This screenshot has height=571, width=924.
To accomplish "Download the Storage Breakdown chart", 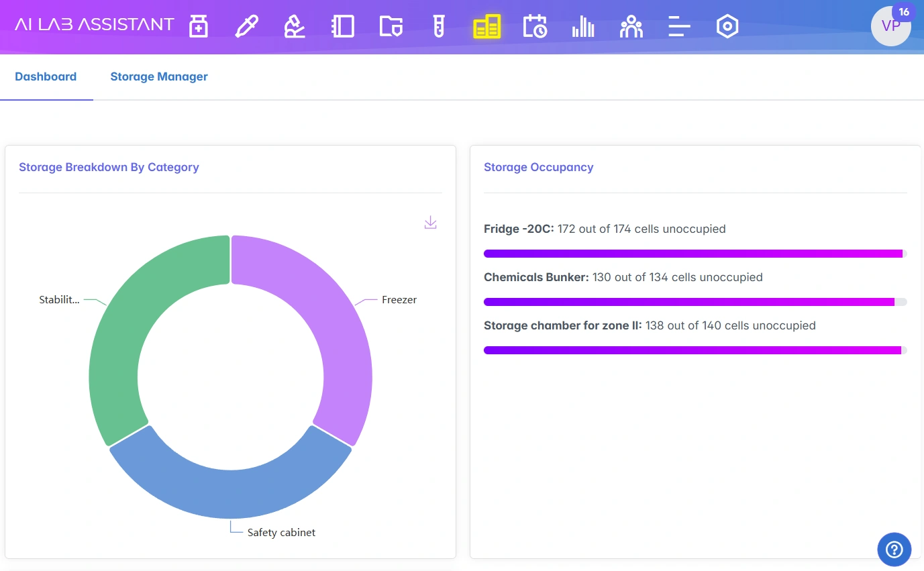I will pyautogui.click(x=430, y=221).
